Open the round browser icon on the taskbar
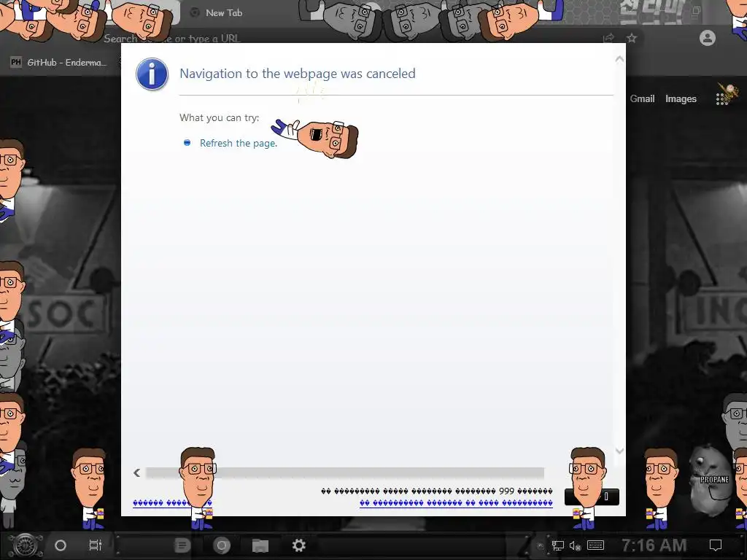Image resolution: width=747 pixels, height=560 pixels. pos(221,545)
